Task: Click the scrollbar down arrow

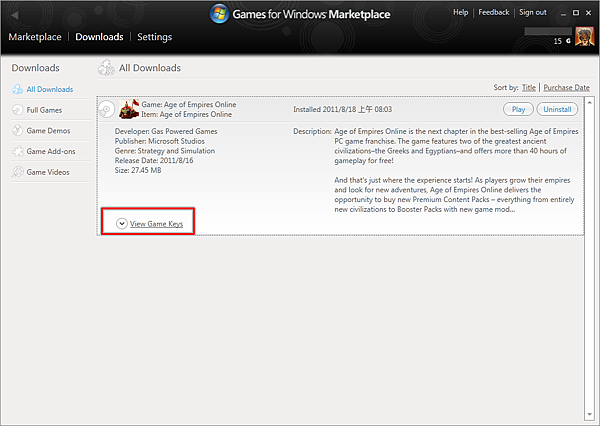Action: 589,415
